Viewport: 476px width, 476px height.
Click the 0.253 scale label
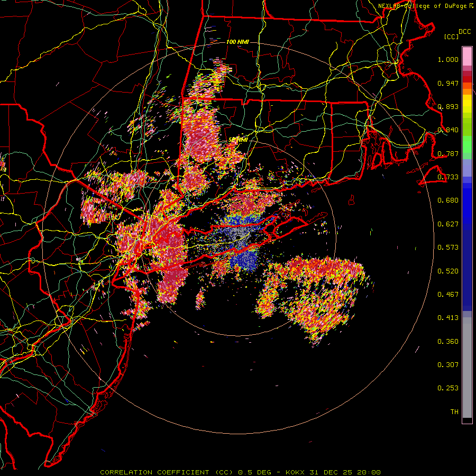[x=448, y=388]
